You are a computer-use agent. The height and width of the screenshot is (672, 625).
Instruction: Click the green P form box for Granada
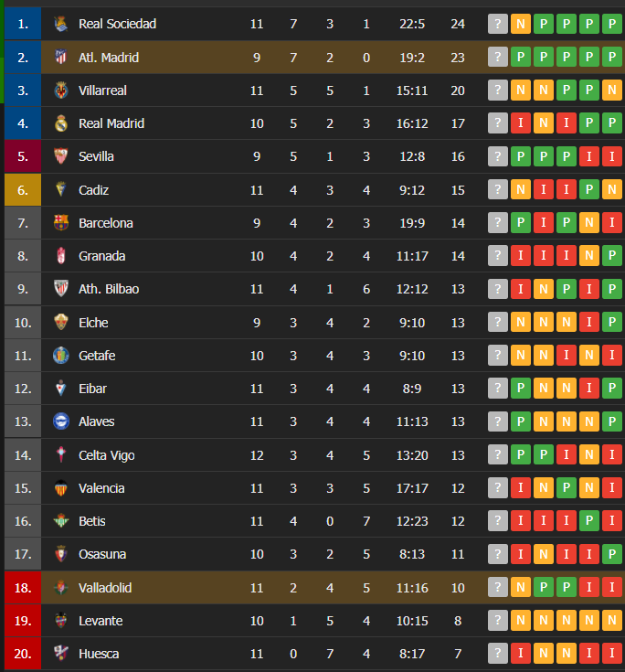click(611, 256)
